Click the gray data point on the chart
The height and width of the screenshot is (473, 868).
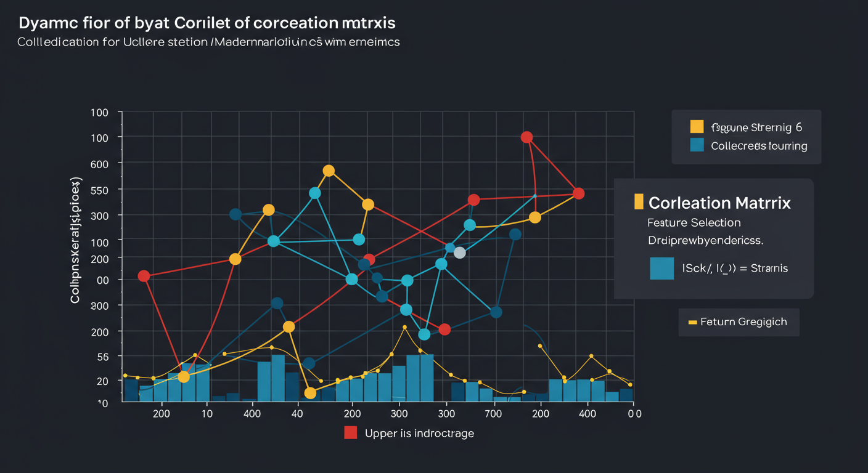tap(459, 253)
